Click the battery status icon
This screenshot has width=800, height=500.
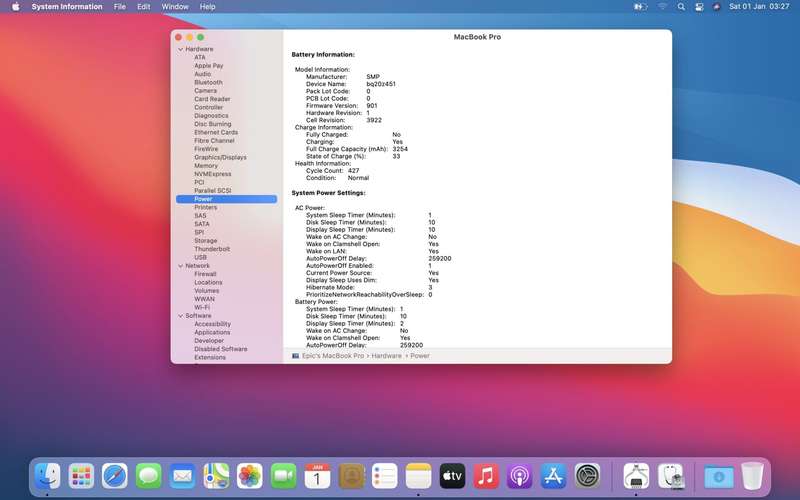[x=640, y=7]
